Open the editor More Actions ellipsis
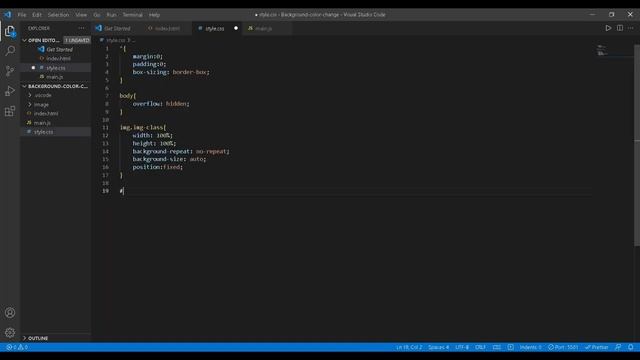The image size is (640, 360). click(631, 28)
